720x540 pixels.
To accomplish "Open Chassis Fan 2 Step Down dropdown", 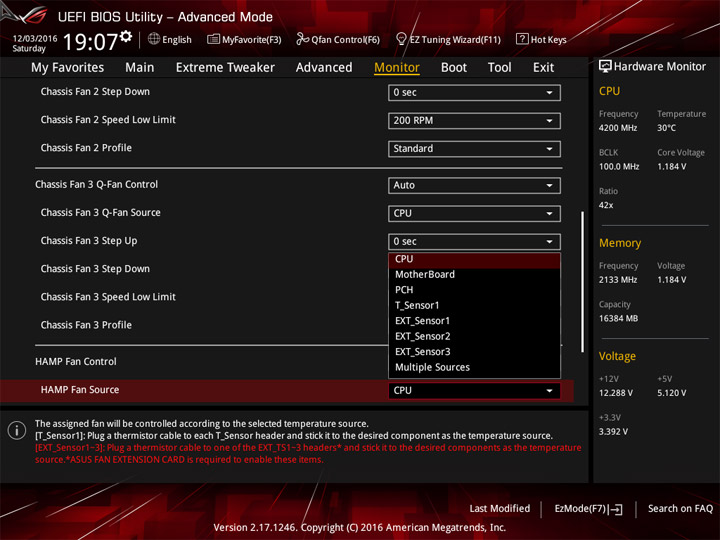I will point(474,93).
